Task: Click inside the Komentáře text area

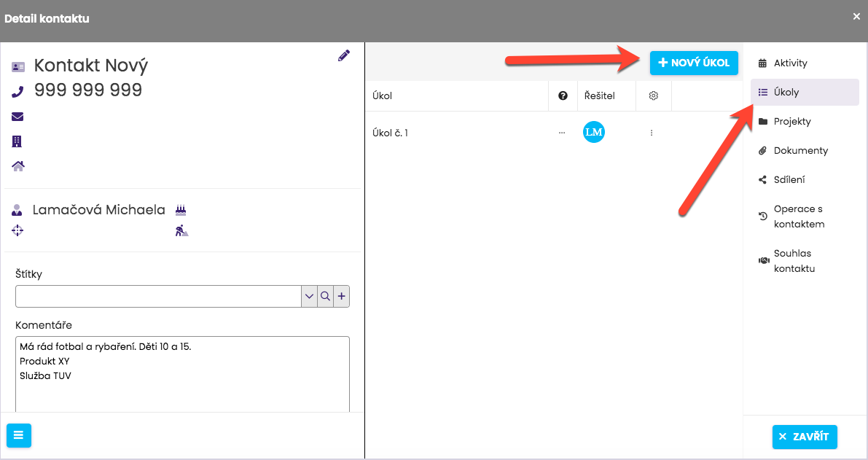Action: tap(182, 386)
